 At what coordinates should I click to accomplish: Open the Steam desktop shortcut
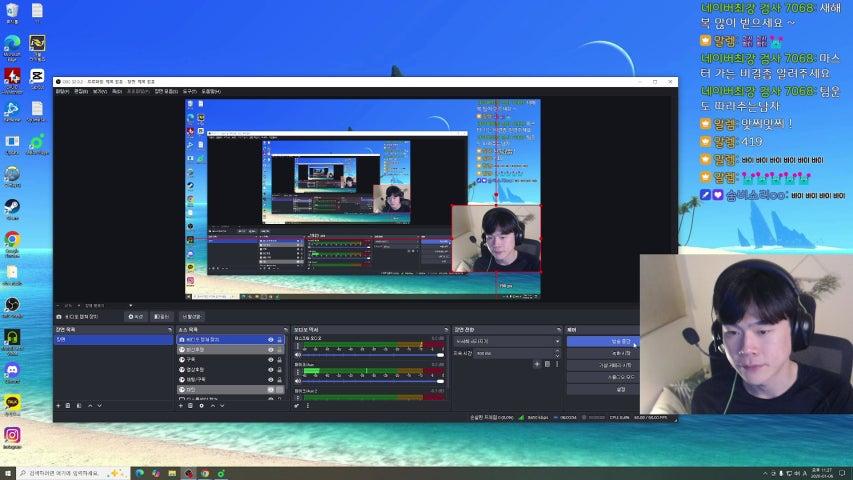point(12,208)
